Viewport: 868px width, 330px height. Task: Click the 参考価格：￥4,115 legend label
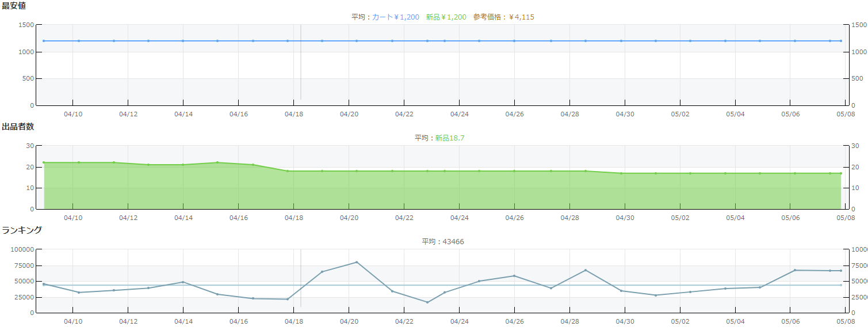504,17
